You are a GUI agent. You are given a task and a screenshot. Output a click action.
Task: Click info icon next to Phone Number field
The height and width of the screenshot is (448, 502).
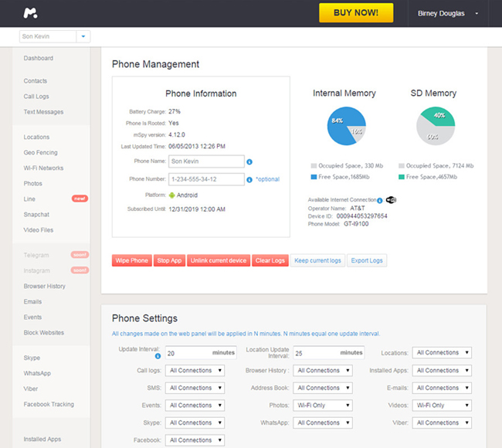pos(249,180)
